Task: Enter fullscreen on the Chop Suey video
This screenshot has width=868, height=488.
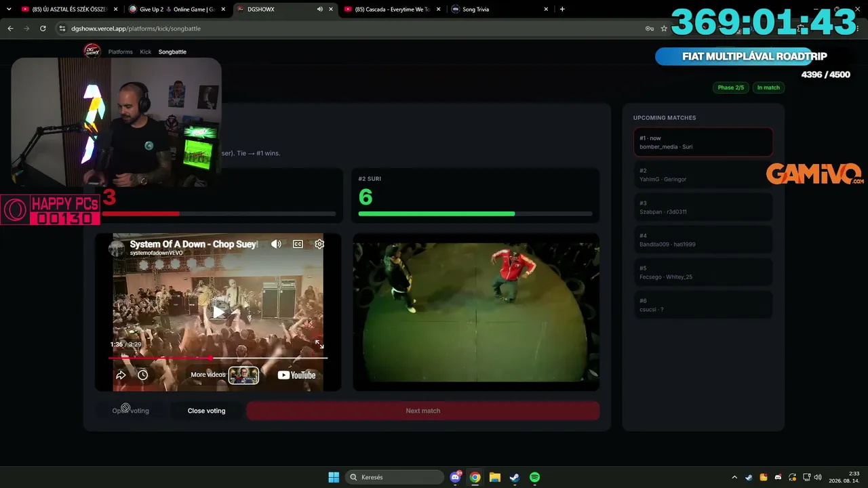Action: coord(319,344)
